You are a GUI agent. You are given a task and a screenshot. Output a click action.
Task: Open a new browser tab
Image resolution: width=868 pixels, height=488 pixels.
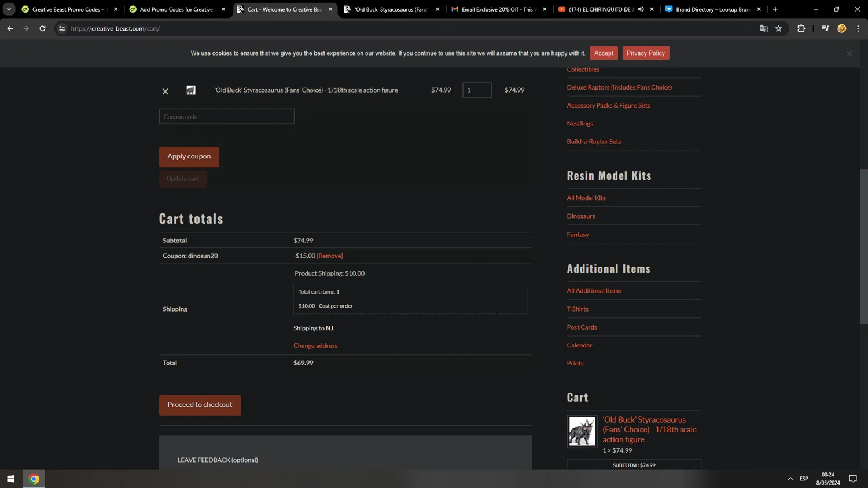[x=775, y=9]
